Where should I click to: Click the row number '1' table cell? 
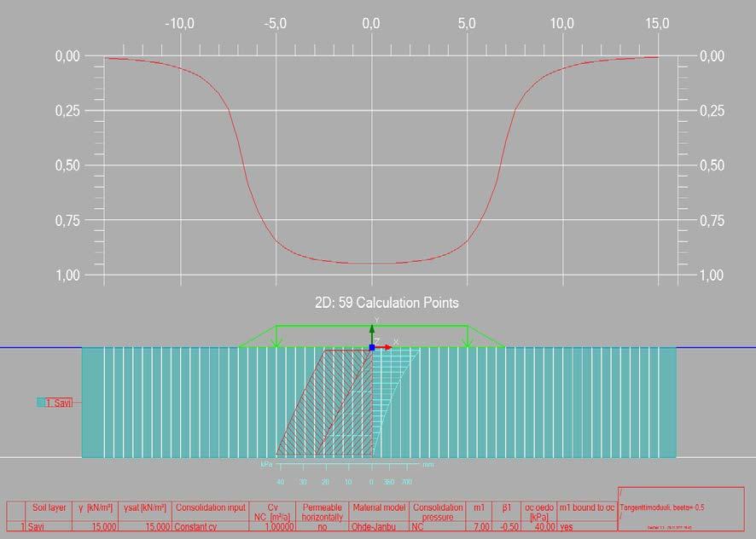[21, 527]
